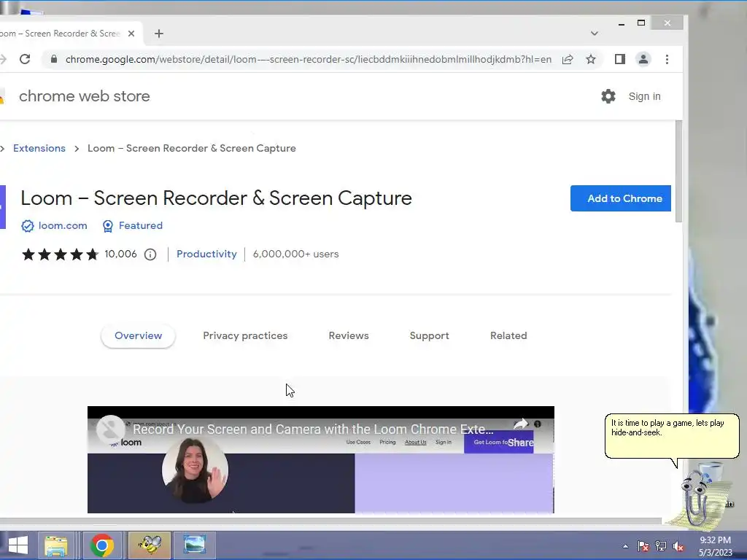Click the video Share arrow icon
Viewport: 747px width, 560px height.
click(521, 424)
